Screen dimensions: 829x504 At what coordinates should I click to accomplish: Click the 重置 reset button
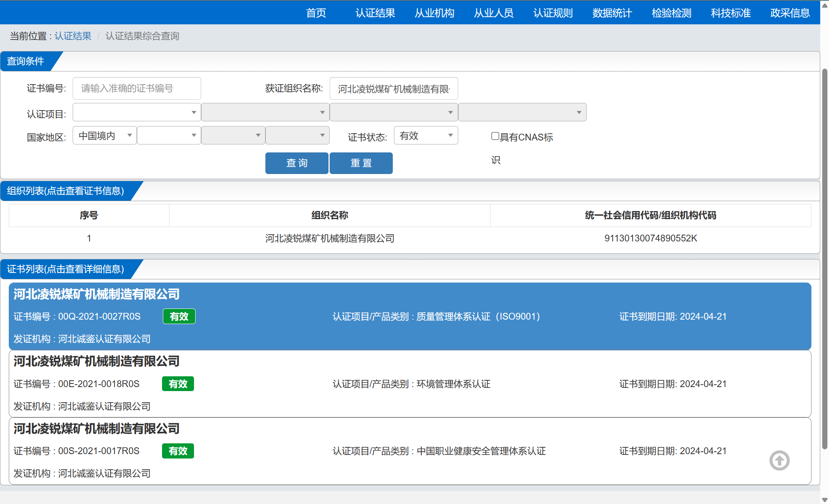tap(361, 163)
